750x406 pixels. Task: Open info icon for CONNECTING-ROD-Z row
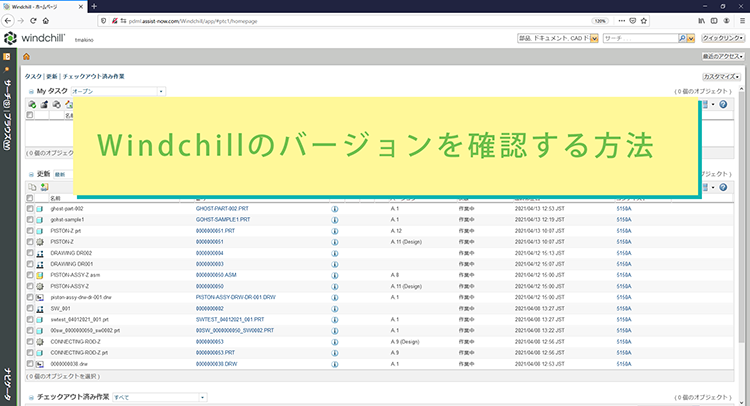[x=335, y=342]
